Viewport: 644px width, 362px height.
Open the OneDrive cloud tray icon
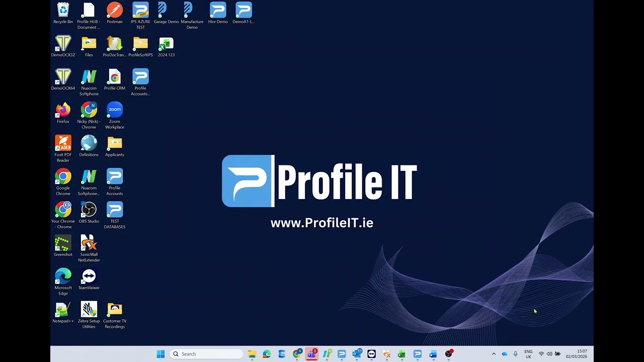coord(505,354)
